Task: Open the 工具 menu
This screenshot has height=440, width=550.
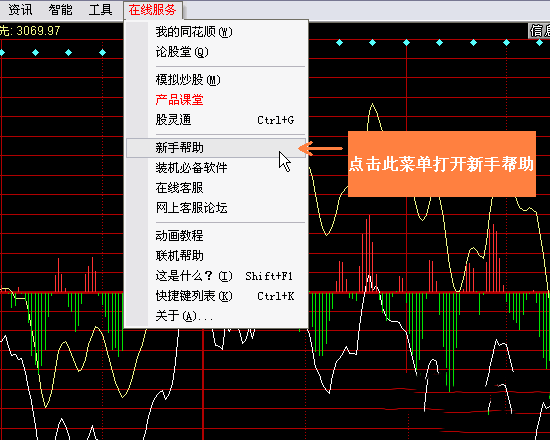Action: point(100,10)
